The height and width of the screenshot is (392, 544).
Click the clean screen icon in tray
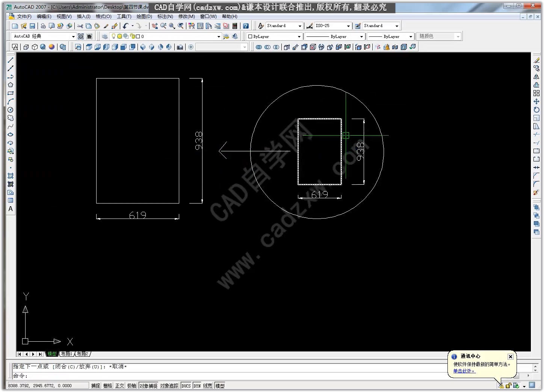(532, 385)
